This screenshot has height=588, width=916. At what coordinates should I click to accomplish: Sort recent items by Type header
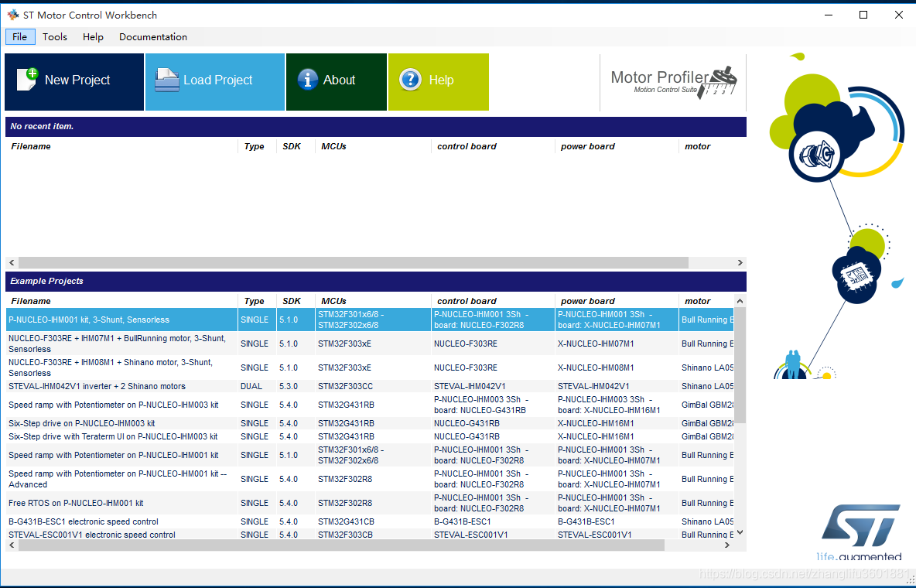[257, 147]
